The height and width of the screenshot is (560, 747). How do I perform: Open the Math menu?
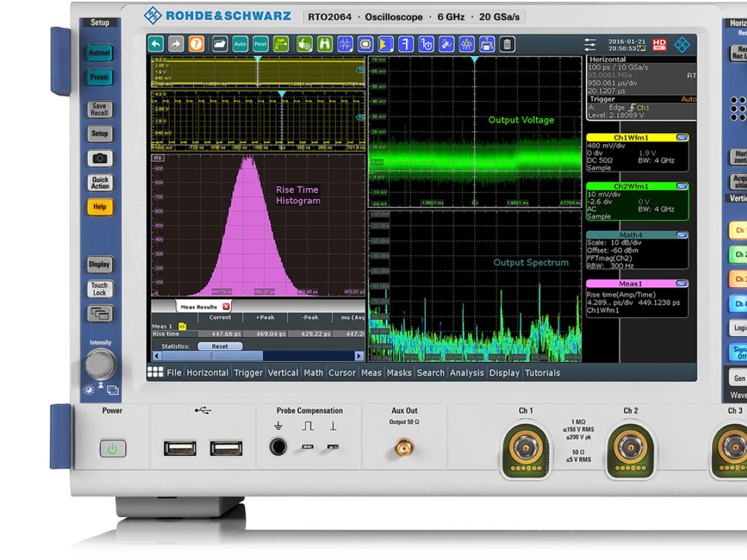(x=314, y=373)
